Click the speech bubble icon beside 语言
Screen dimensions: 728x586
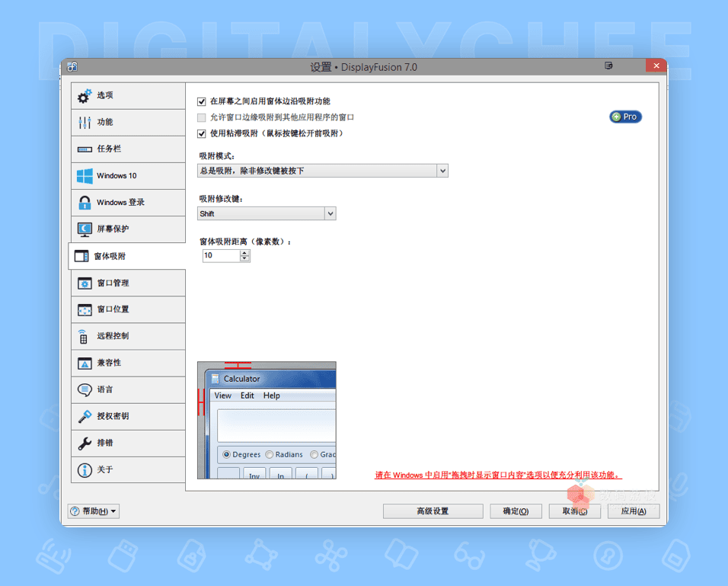(85, 390)
